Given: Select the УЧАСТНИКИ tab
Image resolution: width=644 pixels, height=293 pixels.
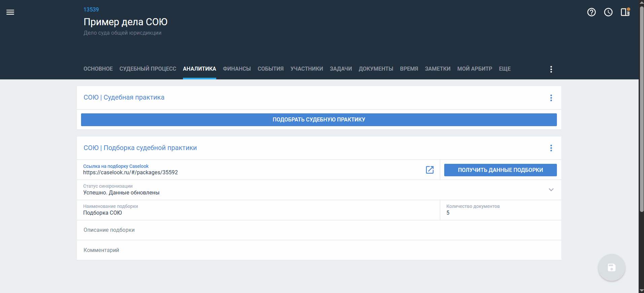Looking at the screenshot, I should click(306, 69).
